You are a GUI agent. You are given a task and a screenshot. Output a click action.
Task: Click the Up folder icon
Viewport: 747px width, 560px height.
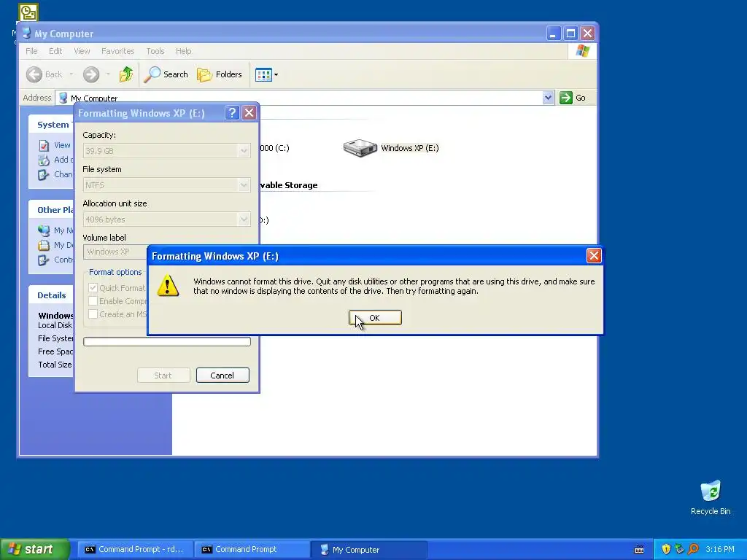point(126,74)
